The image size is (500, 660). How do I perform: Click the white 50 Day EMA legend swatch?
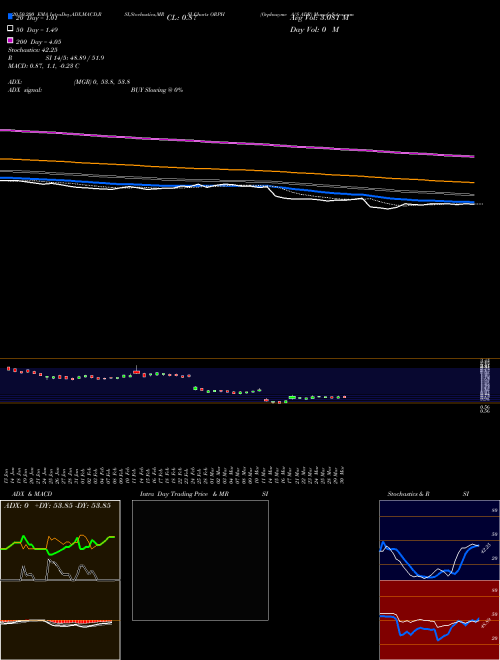click(x=10, y=28)
